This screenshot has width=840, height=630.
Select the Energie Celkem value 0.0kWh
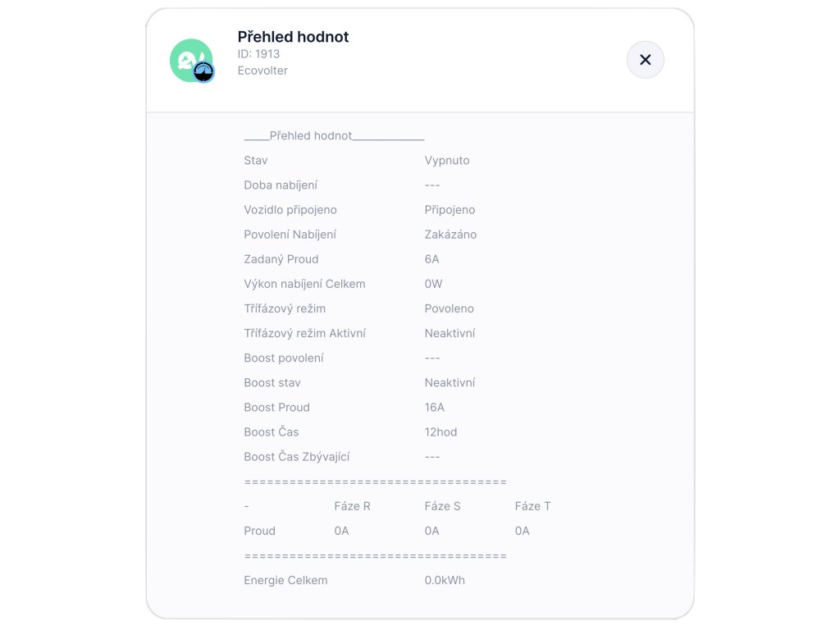pyautogui.click(x=445, y=580)
